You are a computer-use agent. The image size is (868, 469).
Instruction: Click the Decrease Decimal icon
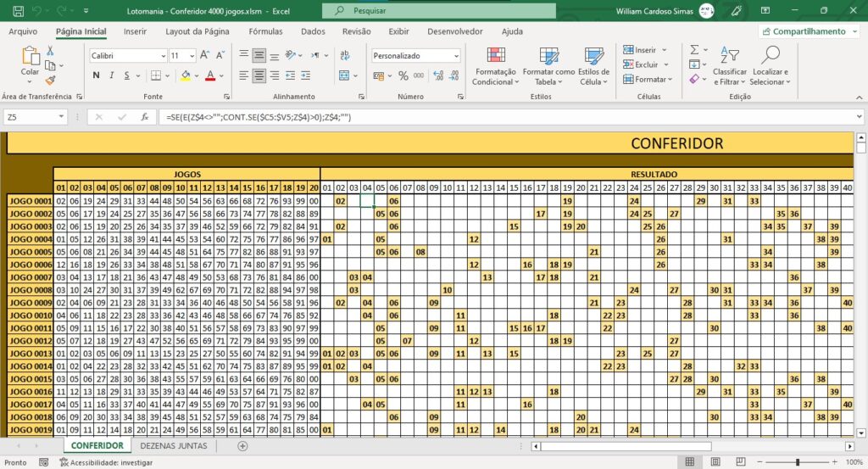point(453,75)
